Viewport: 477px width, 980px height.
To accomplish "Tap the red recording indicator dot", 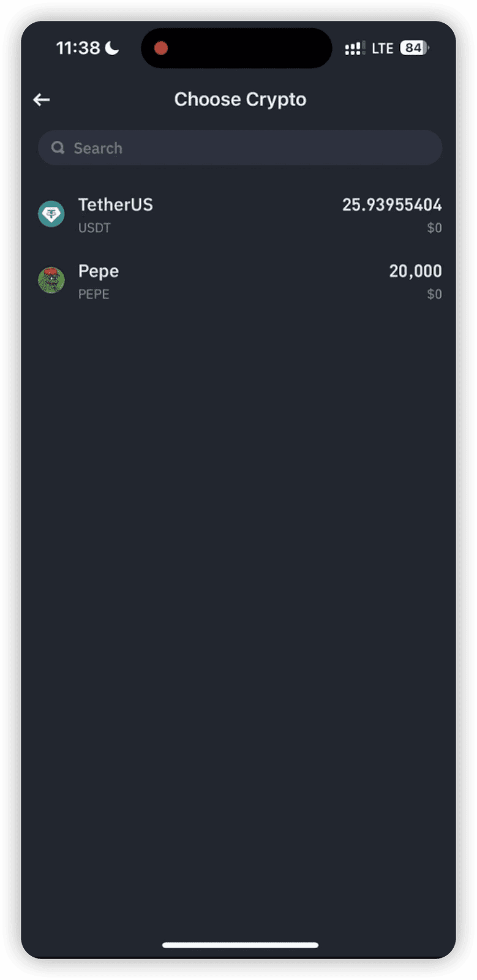I will 161,48.
